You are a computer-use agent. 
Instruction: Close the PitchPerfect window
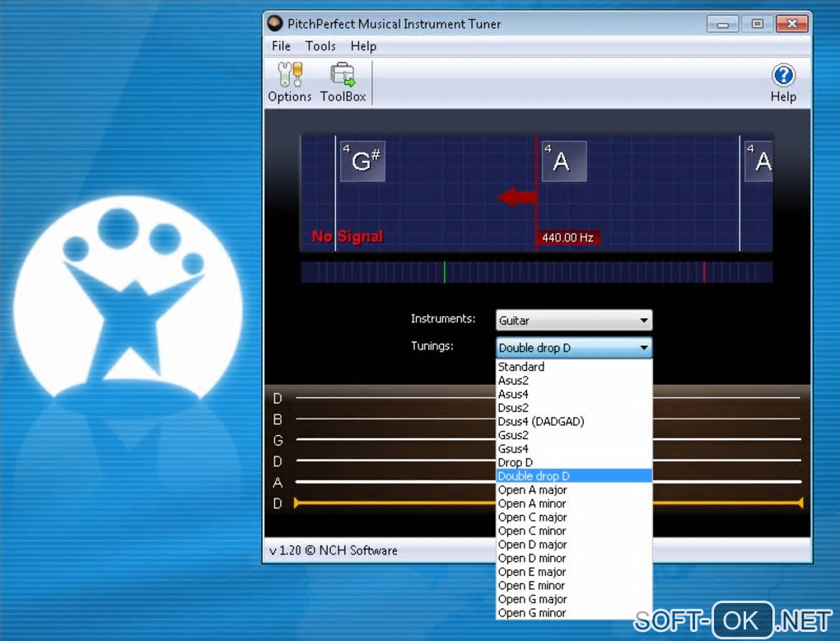point(791,24)
